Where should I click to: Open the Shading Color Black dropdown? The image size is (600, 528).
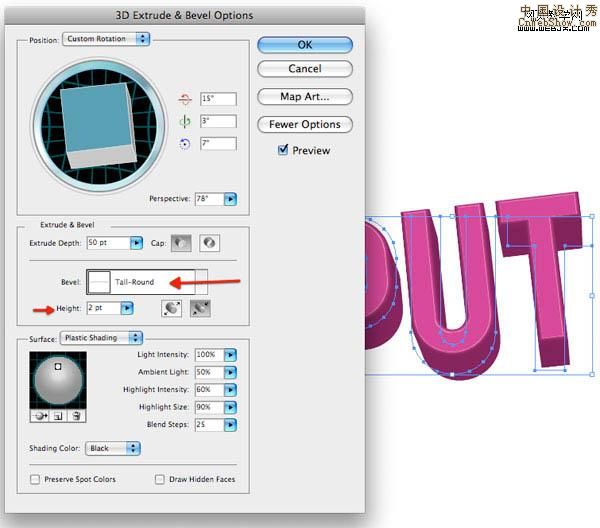click(x=113, y=448)
